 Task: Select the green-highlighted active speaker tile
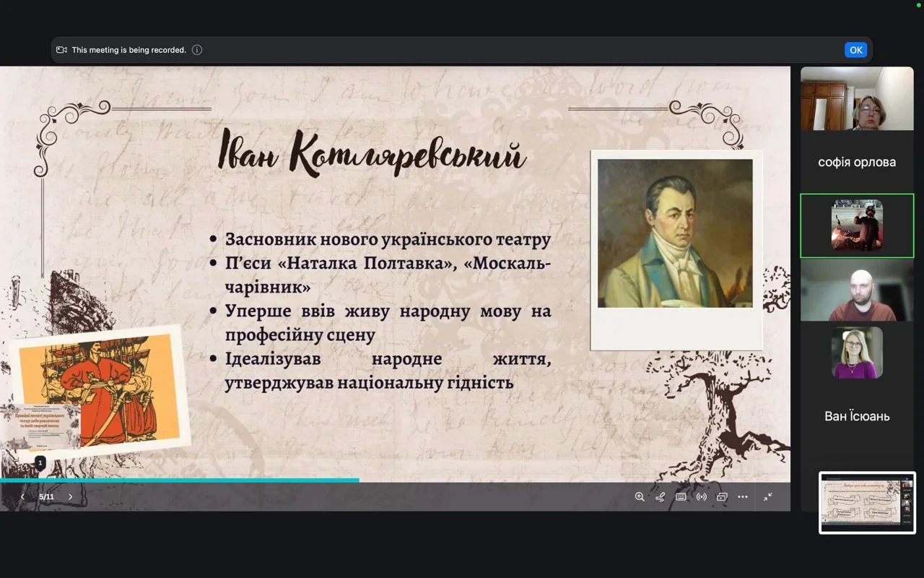pos(857,225)
